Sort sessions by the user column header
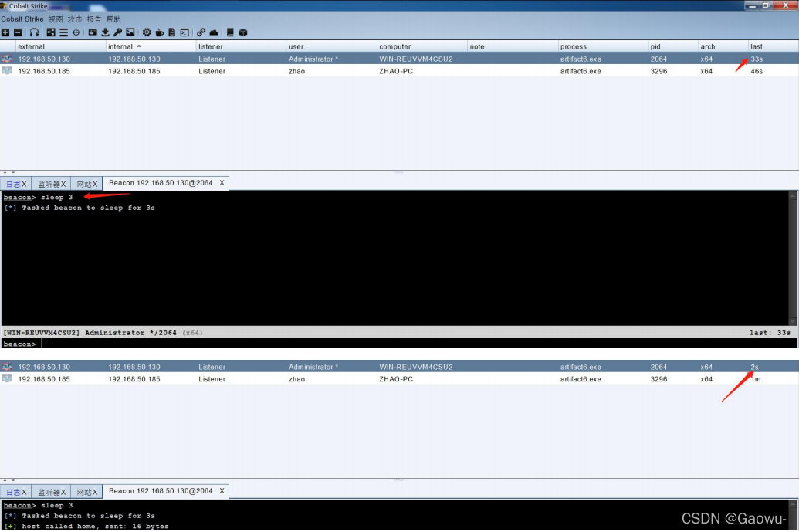This screenshot has width=799, height=532. coord(331,46)
